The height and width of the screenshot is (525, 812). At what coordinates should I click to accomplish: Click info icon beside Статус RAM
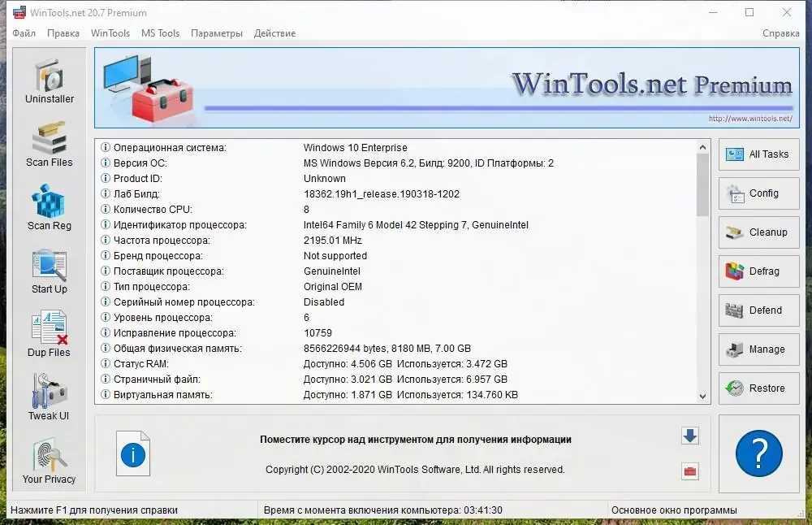tap(105, 363)
